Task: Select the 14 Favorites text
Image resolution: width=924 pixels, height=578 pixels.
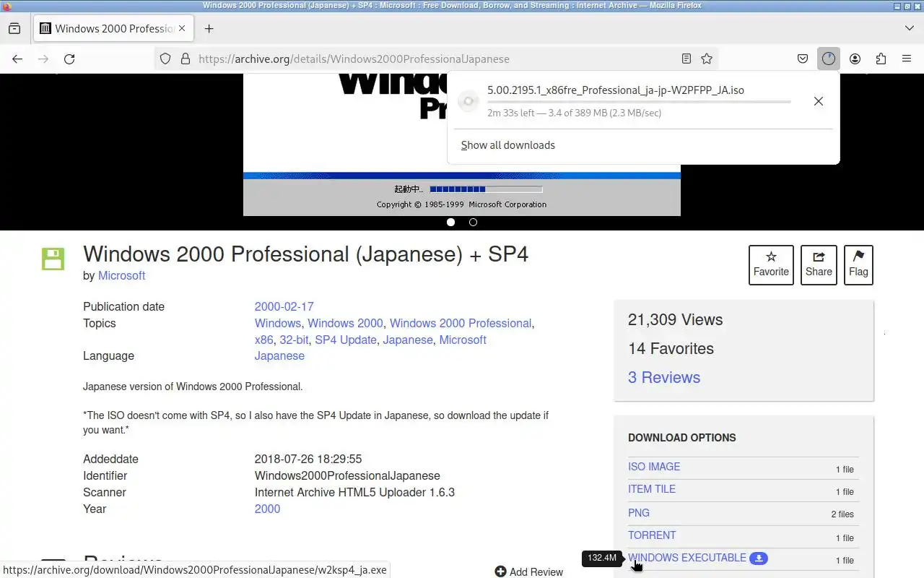Action: (x=671, y=348)
